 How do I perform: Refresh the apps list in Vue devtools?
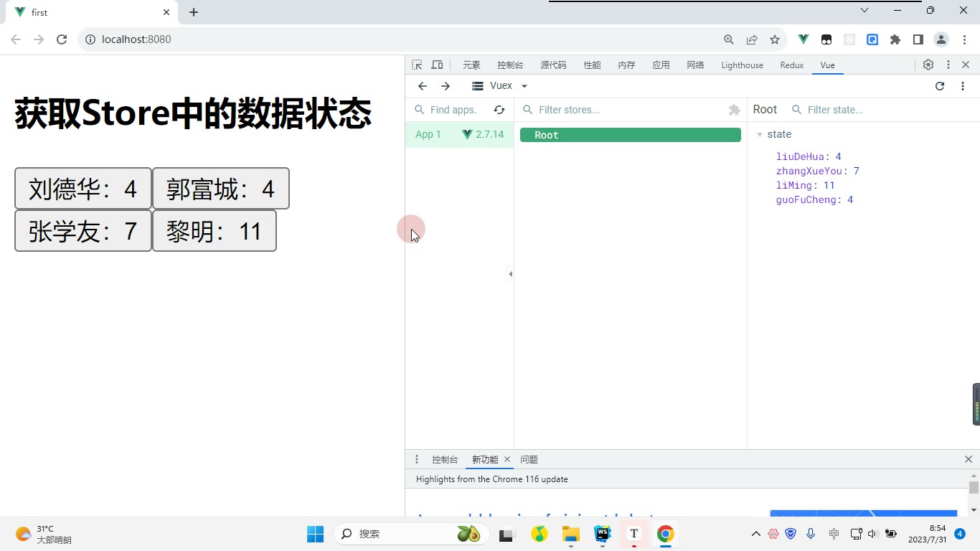499,110
